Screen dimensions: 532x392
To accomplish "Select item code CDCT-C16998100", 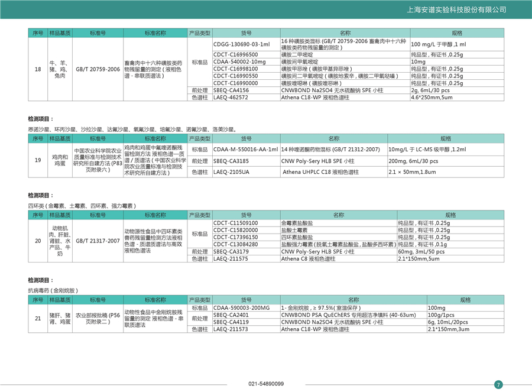I will click(x=235, y=69).
